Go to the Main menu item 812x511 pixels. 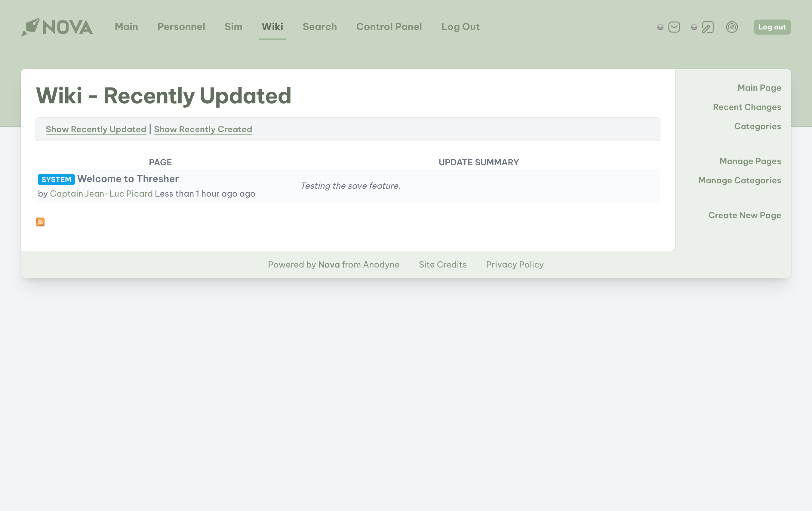tap(126, 27)
